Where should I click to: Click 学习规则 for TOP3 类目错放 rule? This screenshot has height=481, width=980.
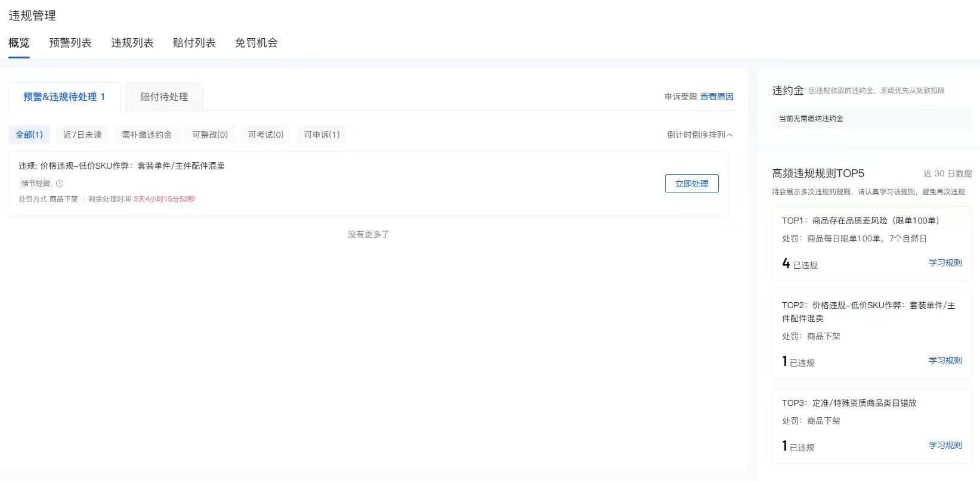945,445
